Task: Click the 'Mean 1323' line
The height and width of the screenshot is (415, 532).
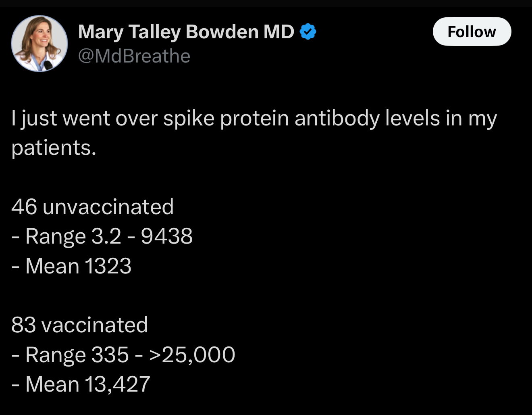Action: 71,266
